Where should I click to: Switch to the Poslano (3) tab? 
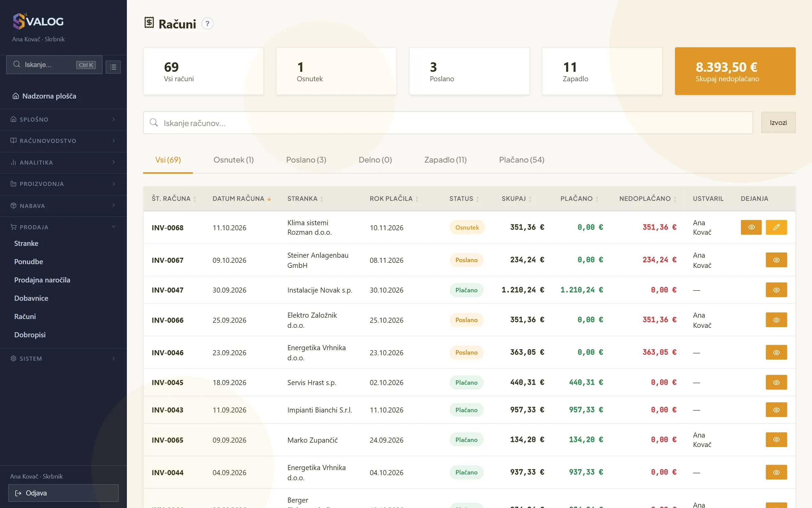click(x=306, y=160)
